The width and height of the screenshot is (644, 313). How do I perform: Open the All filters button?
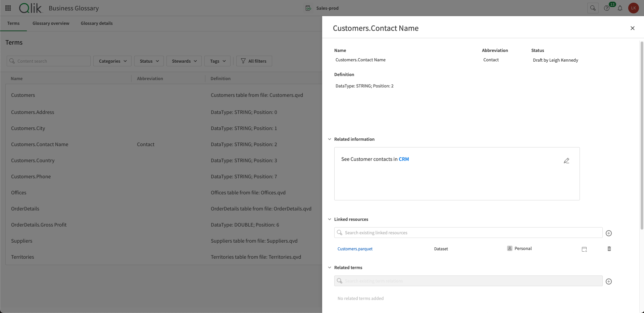click(x=254, y=61)
